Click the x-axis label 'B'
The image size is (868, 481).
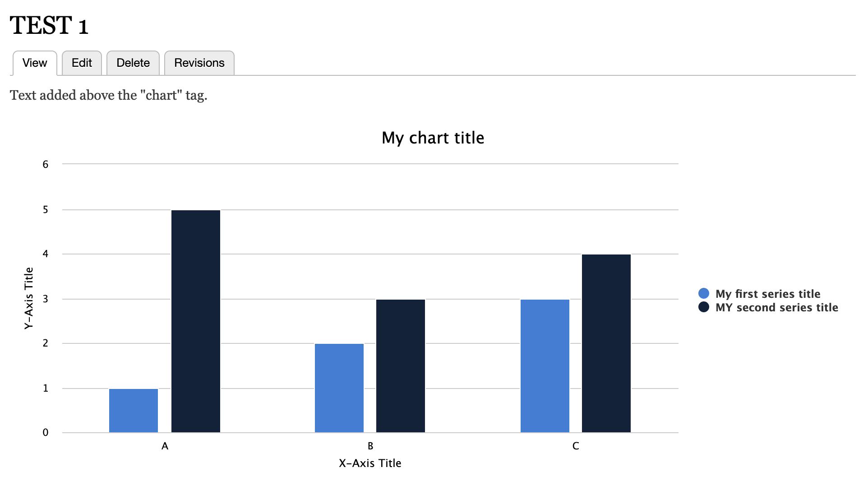coord(370,446)
